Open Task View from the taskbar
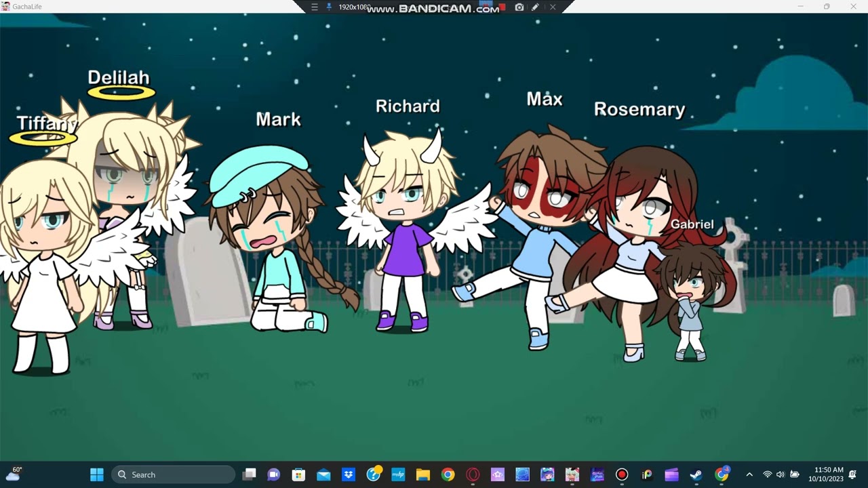This screenshot has height=488, width=868. coord(250,474)
